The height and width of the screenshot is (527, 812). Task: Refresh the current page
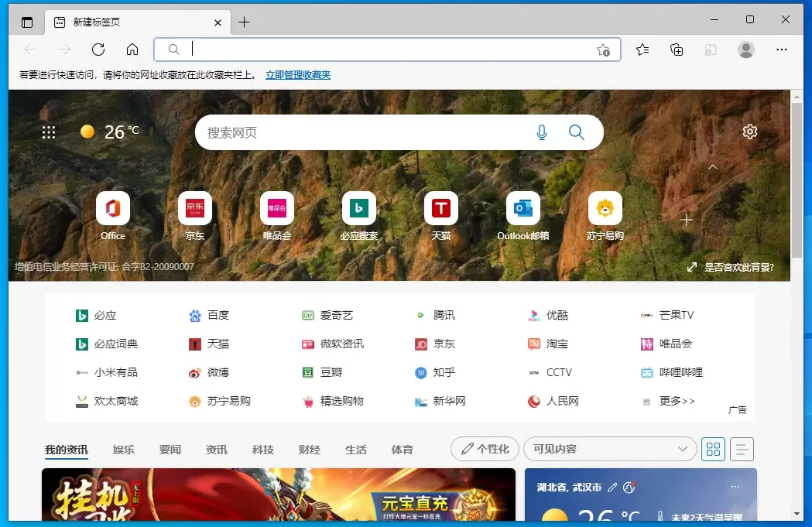click(98, 49)
